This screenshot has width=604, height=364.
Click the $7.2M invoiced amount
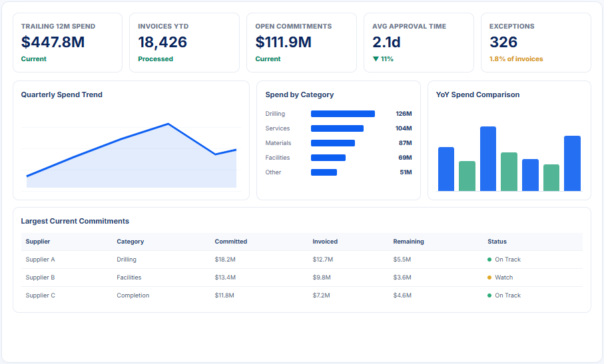(x=321, y=295)
